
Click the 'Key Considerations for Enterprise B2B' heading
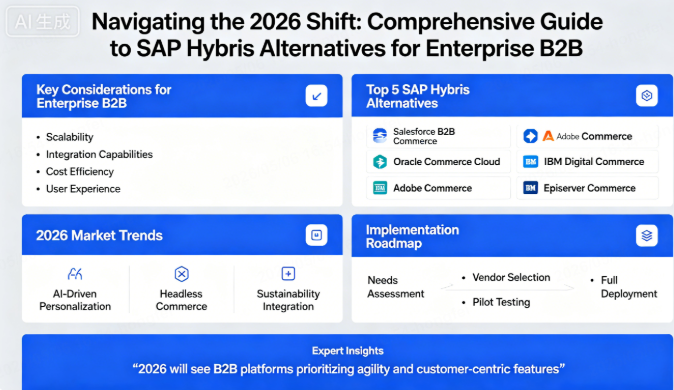coord(104,96)
